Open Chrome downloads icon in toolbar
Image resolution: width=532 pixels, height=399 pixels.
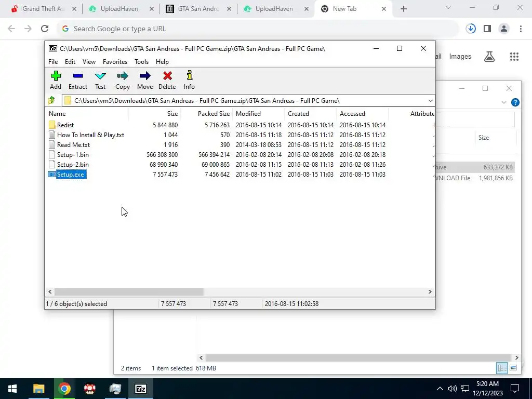[471, 29]
